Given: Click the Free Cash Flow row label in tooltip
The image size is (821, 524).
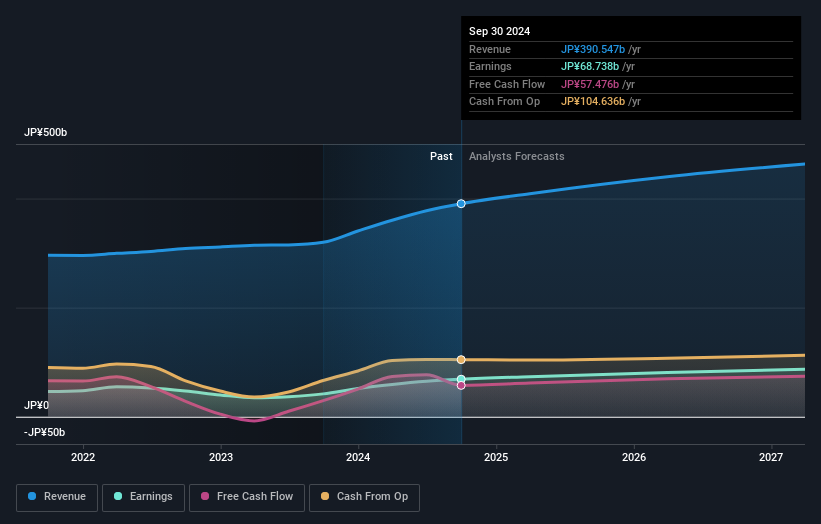Looking at the screenshot, I should (x=507, y=84).
